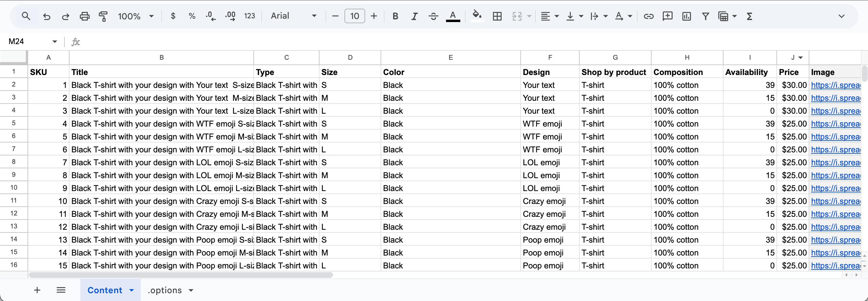Open text wrapping dropdown

pos(599,16)
